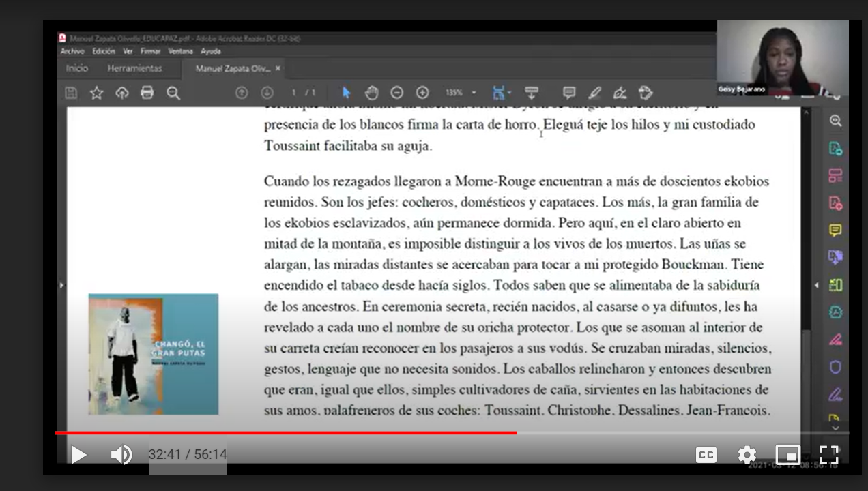Switch to miniplayer mode

[788, 455]
